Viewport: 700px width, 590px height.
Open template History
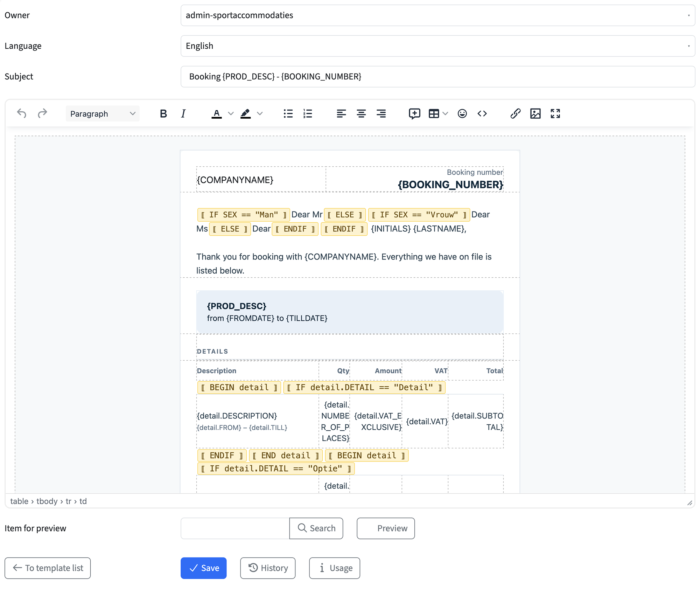(268, 568)
